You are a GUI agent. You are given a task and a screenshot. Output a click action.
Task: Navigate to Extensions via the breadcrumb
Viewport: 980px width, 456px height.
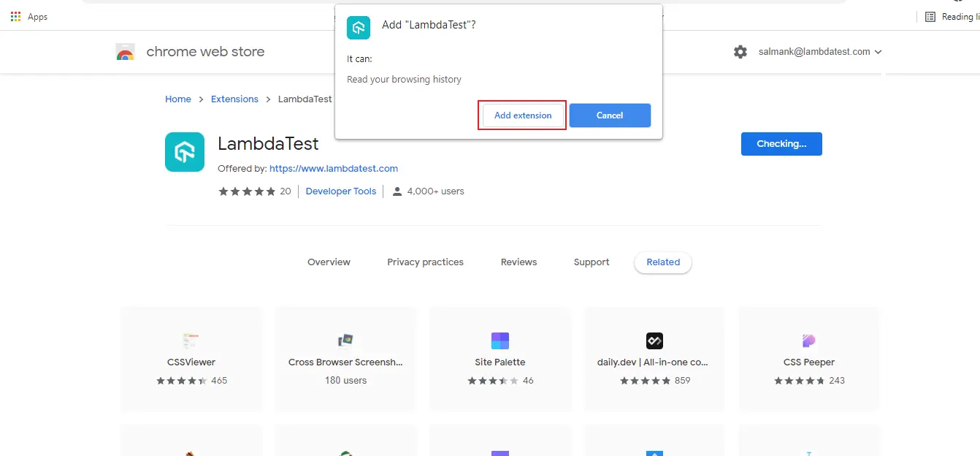pyautogui.click(x=234, y=99)
